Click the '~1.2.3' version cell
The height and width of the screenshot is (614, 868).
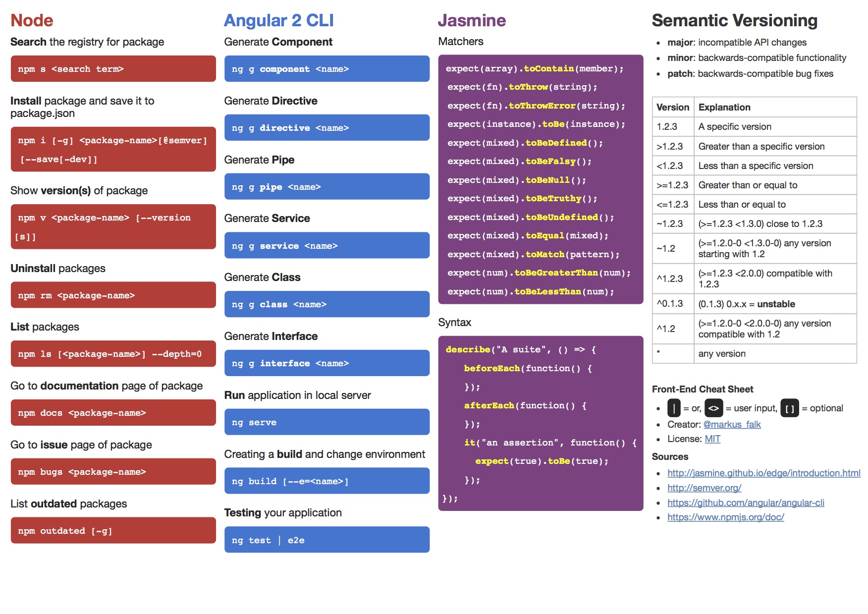pyautogui.click(x=673, y=223)
